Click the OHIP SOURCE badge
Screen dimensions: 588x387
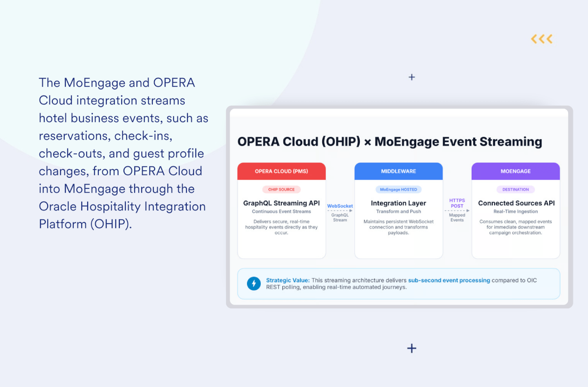[281, 190]
